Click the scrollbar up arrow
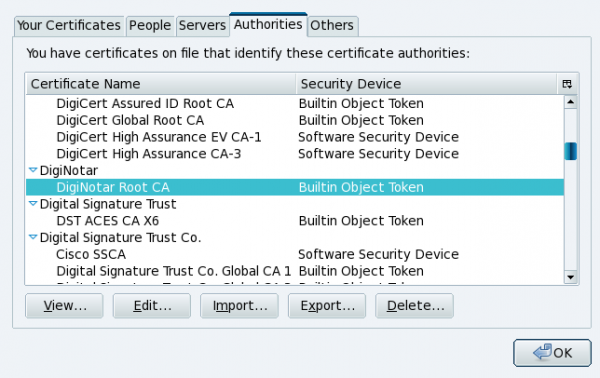This screenshot has width=600, height=378. point(571,102)
